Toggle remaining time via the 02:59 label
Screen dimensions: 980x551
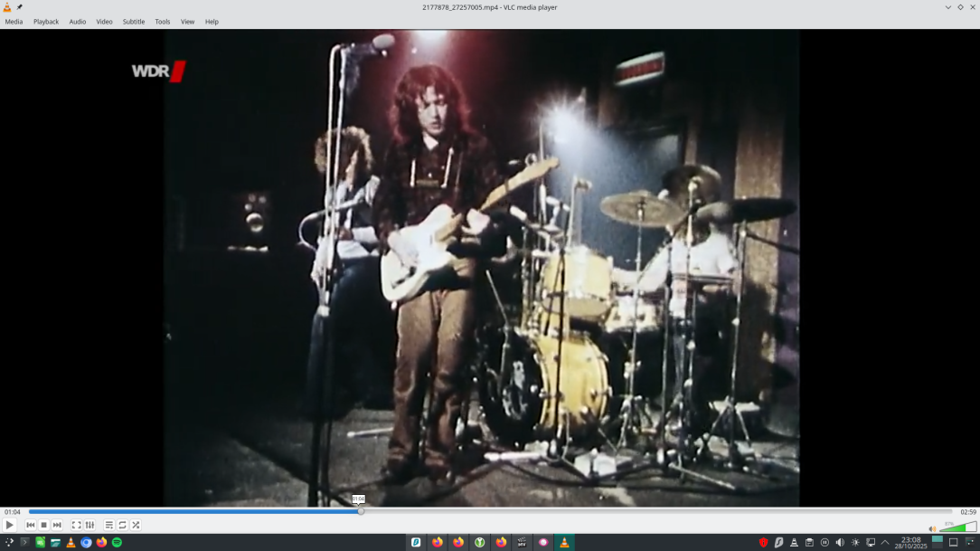(x=968, y=511)
